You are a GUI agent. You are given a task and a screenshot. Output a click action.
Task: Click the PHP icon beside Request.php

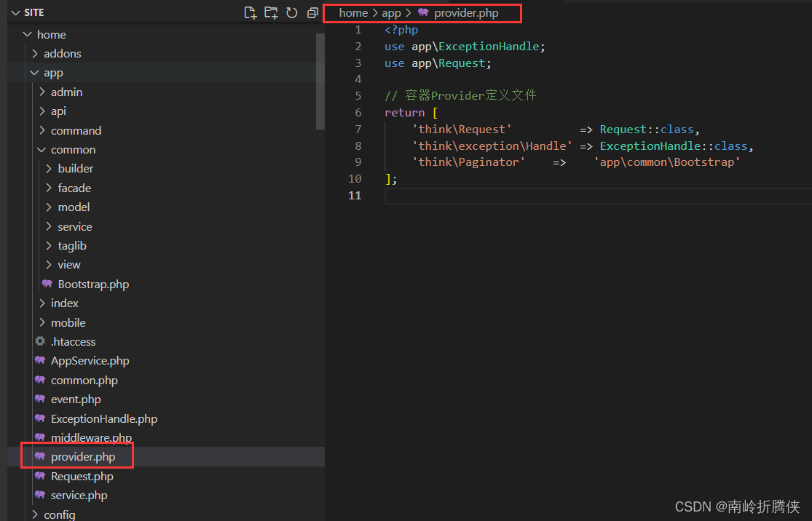tap(40, 476)
